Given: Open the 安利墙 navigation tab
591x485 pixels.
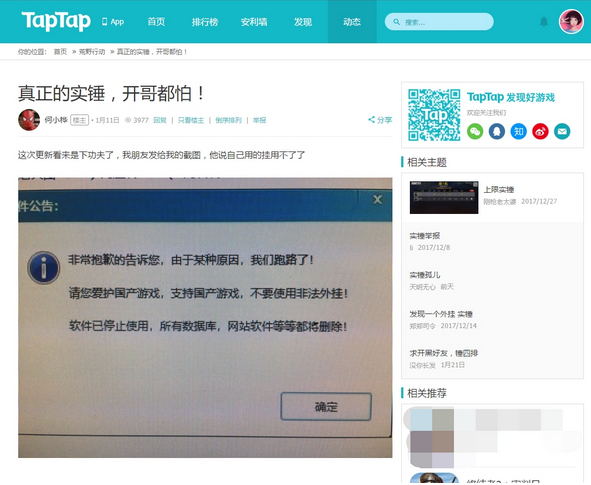Looking at the screenshot, I should (x=254, y=22).
